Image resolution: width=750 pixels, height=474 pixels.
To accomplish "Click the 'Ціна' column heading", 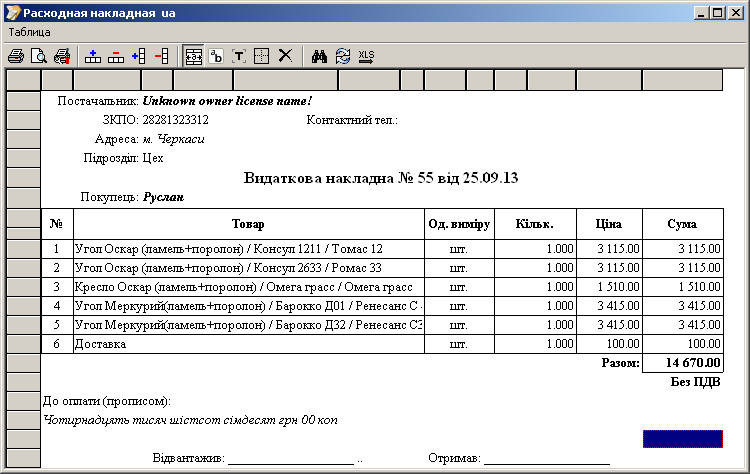I will [609, 224].
